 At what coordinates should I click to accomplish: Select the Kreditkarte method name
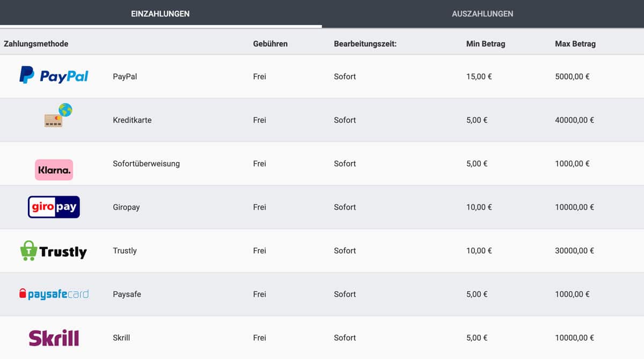[x=132, y=120]
